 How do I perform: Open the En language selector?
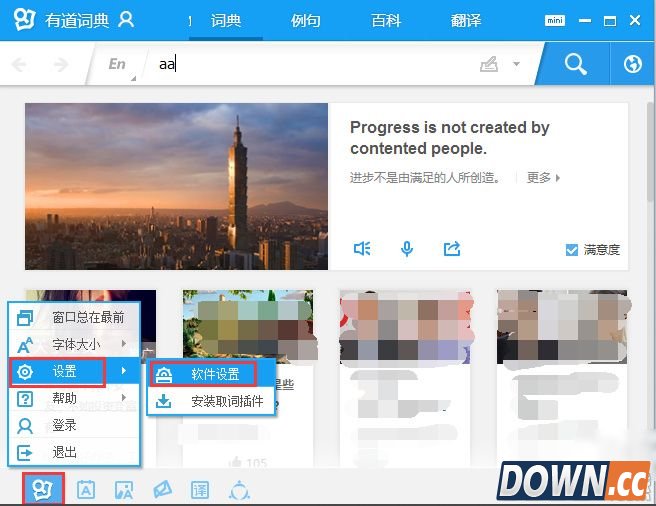(x=118, y=64)
